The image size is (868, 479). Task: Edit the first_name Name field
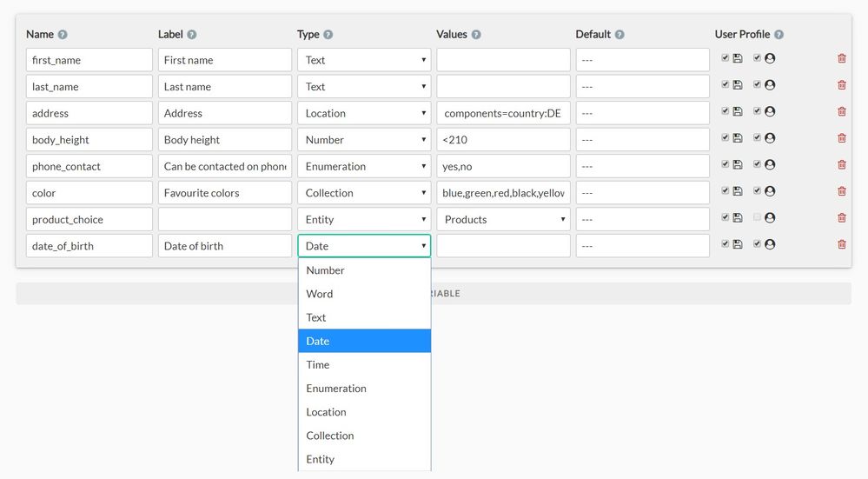(x=89, y=60)
